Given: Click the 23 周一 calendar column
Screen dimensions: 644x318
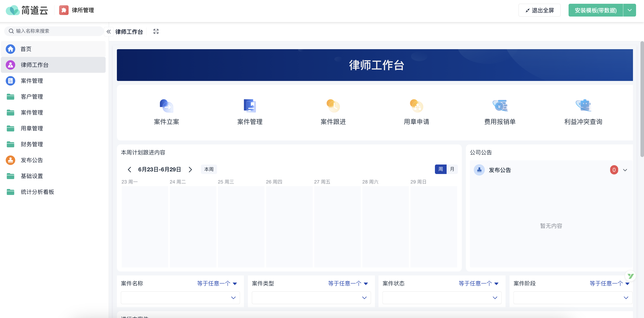Looking at the screenshot, I should (x=145, y=226).
